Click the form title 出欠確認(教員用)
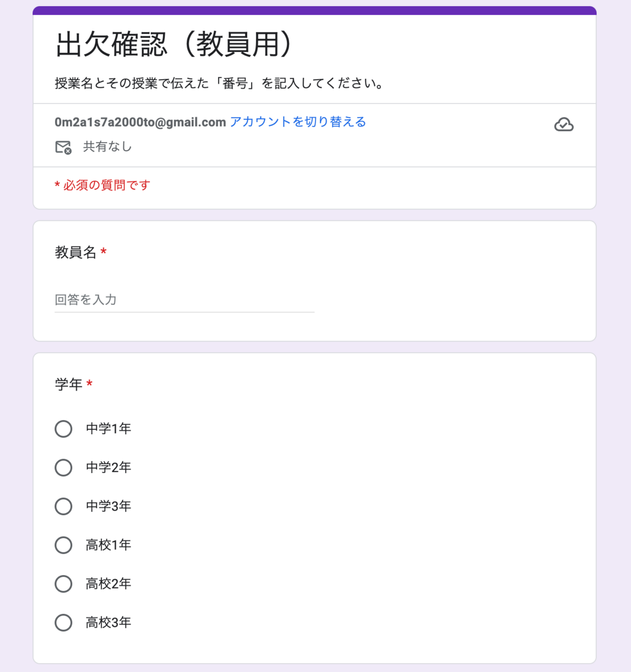The width and height of the screenshot is (631, 672). tap(174, 45)
